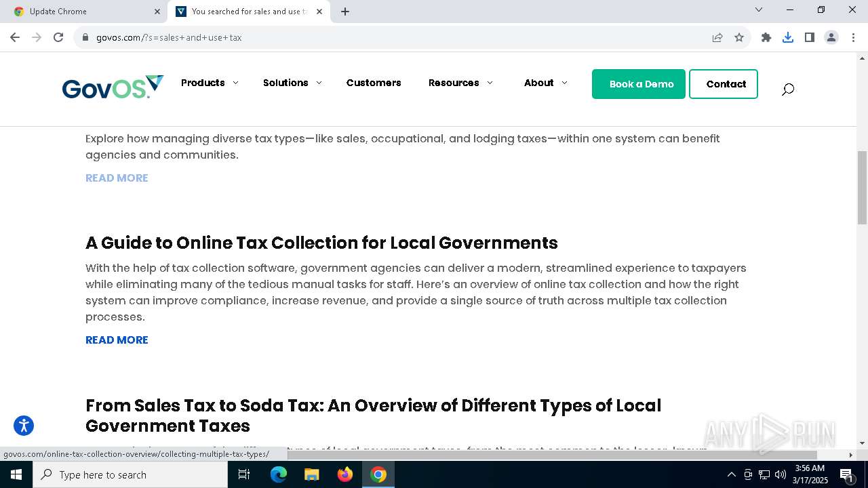Expand the About menu chevron
Screen dimensions: 868x488
564,83
